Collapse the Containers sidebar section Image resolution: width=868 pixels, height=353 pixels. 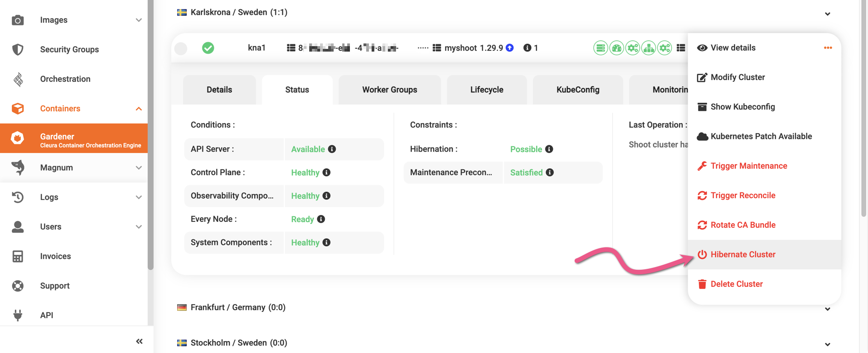pyautogui.click(x=139, y=109)
